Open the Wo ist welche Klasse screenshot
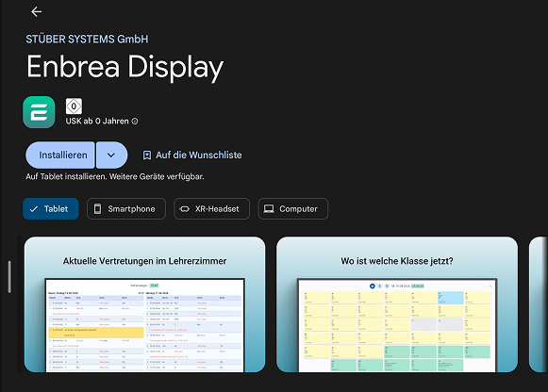 pyautogui.click(x=397, y=304)
